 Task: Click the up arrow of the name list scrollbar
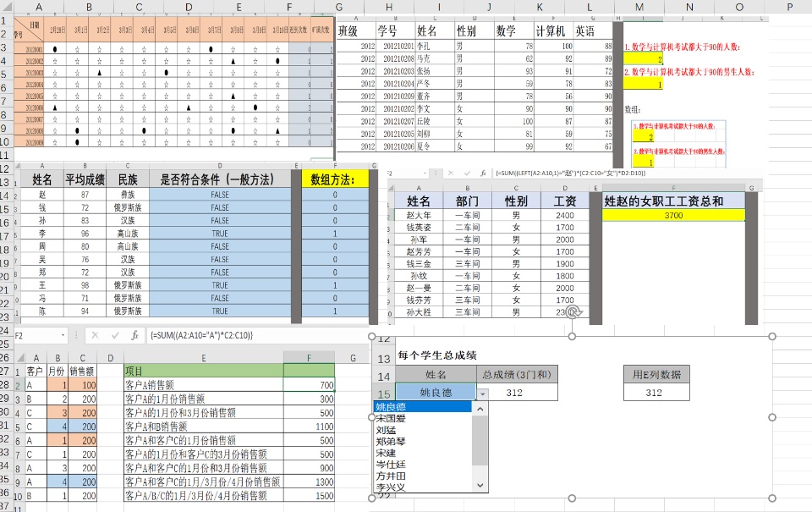pyautogui.click(x=480, y=409)
